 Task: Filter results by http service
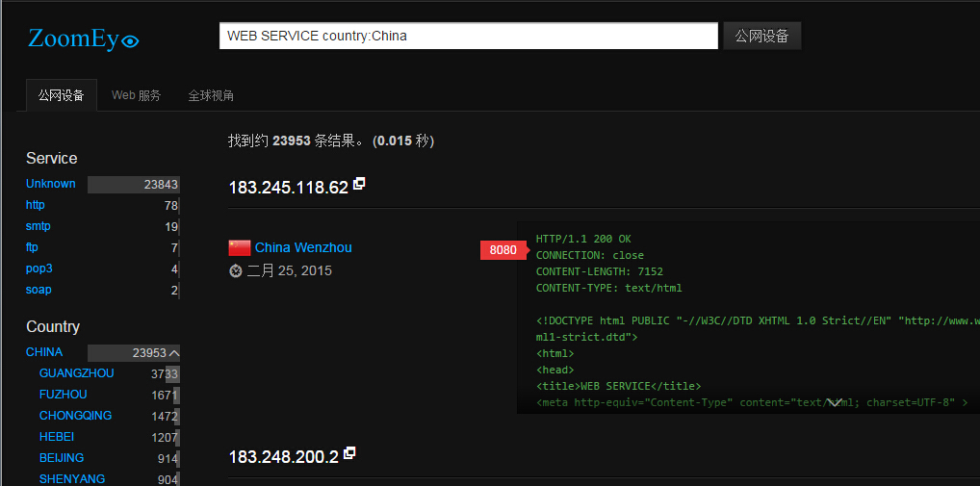point(35,205)
